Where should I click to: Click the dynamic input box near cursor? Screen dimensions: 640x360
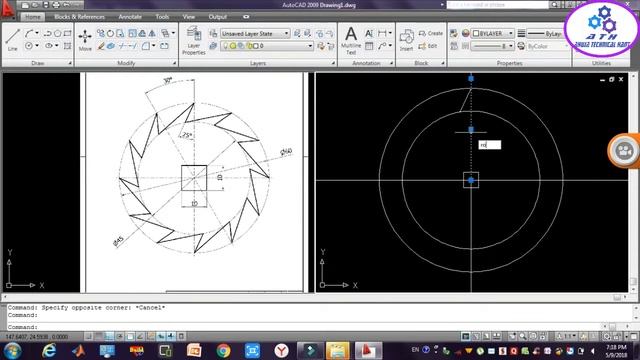click(490, 145)
